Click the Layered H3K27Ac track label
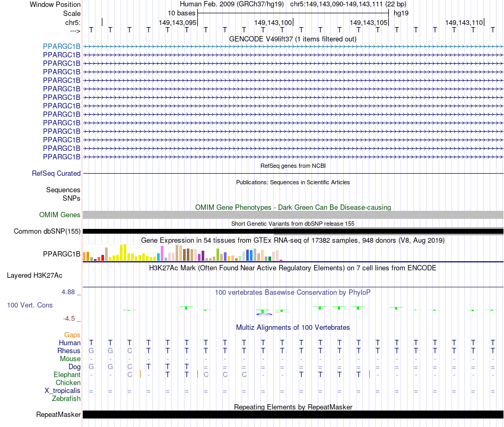 click(x=34, y=276)
